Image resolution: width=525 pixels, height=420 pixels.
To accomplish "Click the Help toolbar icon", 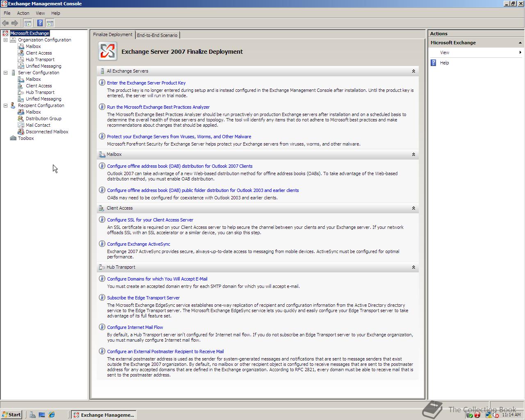I will click(40, 23).
